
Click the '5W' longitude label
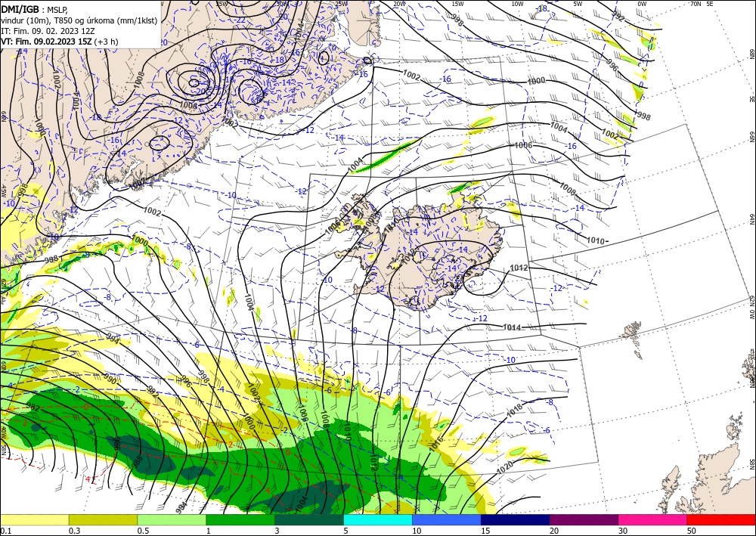(x=578, y=4)
